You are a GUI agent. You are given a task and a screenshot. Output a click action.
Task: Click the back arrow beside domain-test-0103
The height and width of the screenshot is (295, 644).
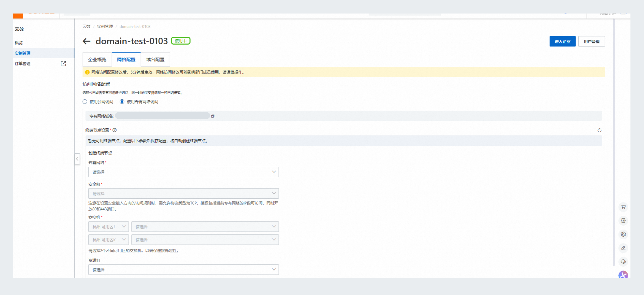(x=87, y=41)
